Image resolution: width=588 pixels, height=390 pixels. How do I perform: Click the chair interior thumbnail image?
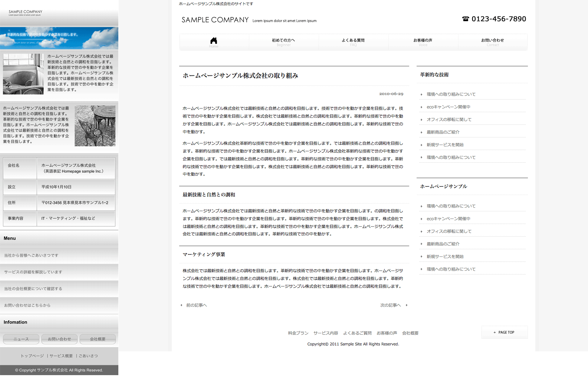tap(23, 74)
